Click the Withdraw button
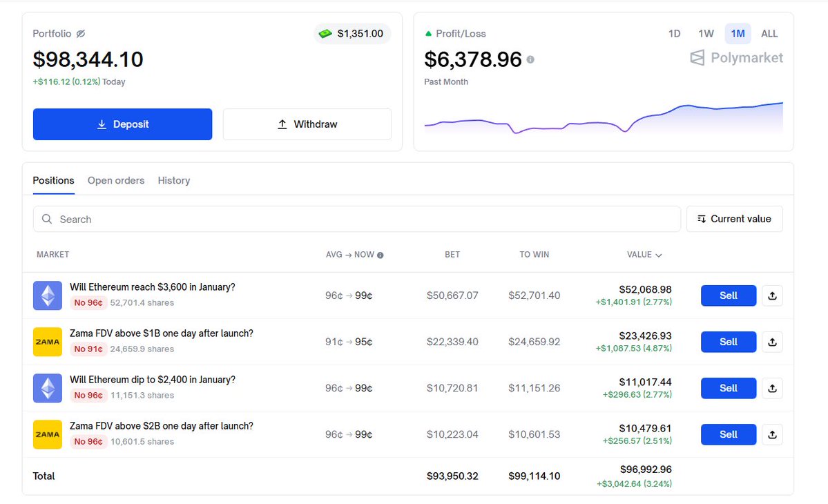828x504 pixels. pyautogui.click(x=307, y=124)
